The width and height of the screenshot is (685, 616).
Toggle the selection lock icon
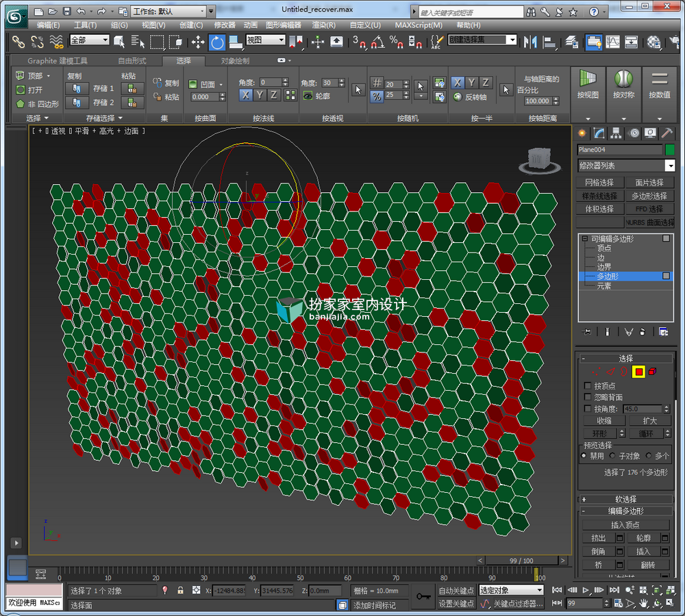tap(180, 591)
